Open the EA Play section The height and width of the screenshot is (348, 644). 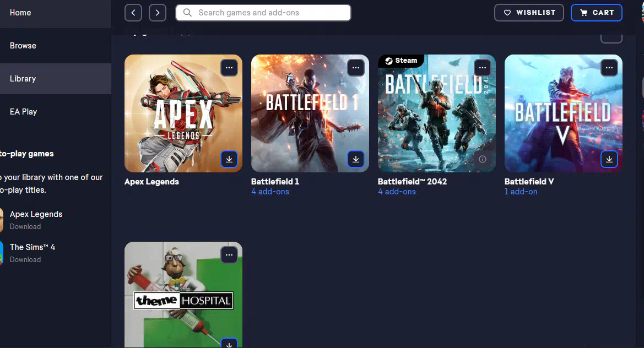pyautogui.click(x=56, y=112)
